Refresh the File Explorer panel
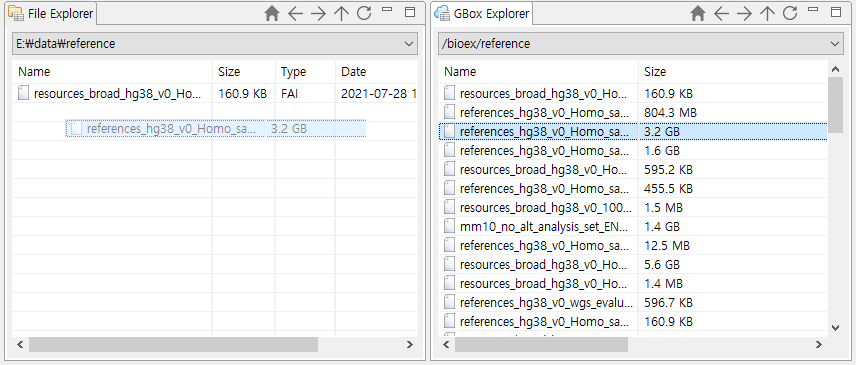Viewport: 856px width, 365px height. [x=364, y=14]
